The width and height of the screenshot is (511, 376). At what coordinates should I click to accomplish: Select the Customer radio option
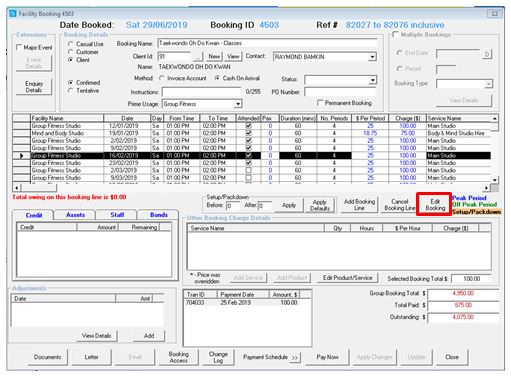(71, 52)
